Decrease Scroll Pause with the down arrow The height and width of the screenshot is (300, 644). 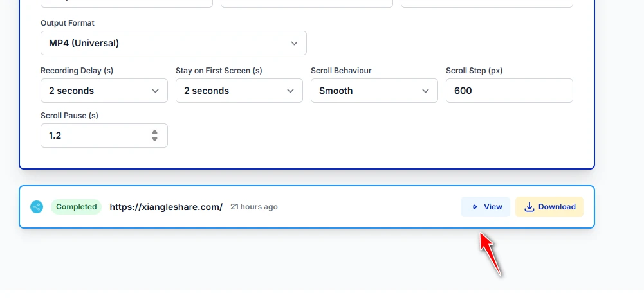pyautogui.click(x=154, y=139)
